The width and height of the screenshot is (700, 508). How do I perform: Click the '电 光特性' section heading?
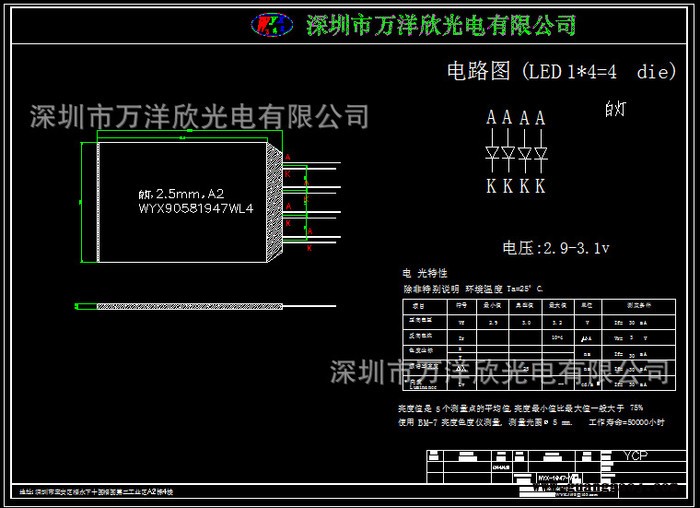425,273
